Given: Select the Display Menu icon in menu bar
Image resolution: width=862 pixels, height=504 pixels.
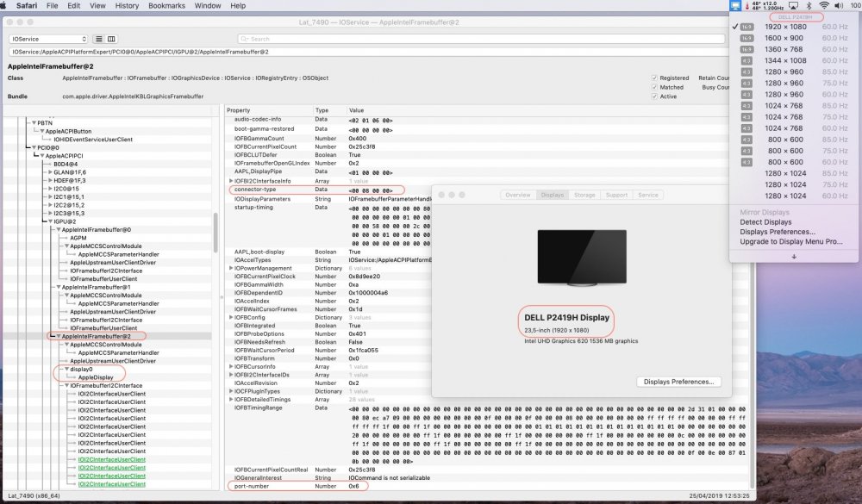Looking at the screenshot, I should pos(735,5).
